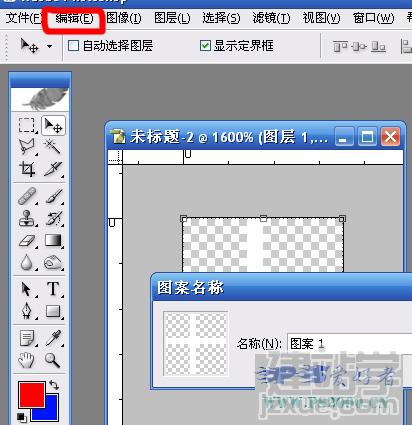Click the document icon in 未标题-2 title bar
The height and width of the screenshot is (425, 412).
119,137
